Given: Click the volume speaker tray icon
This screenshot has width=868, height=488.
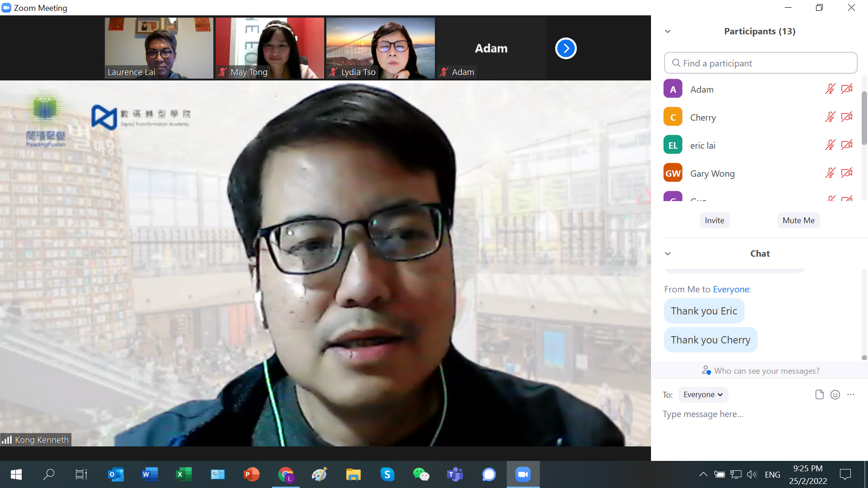Looking at the screenshot, I should point(752,474).
